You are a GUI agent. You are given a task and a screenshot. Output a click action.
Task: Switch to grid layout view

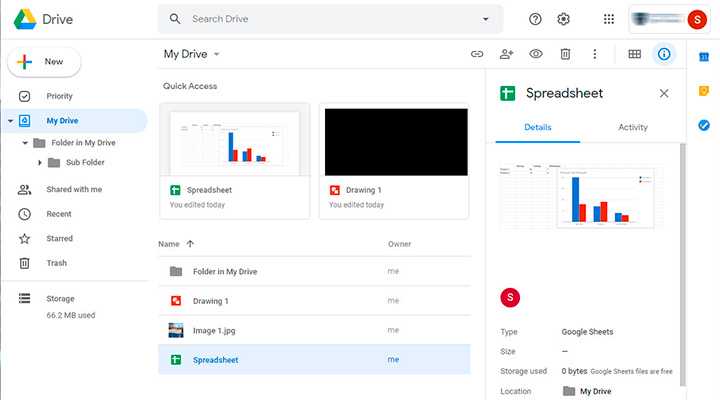click(634, 54)
